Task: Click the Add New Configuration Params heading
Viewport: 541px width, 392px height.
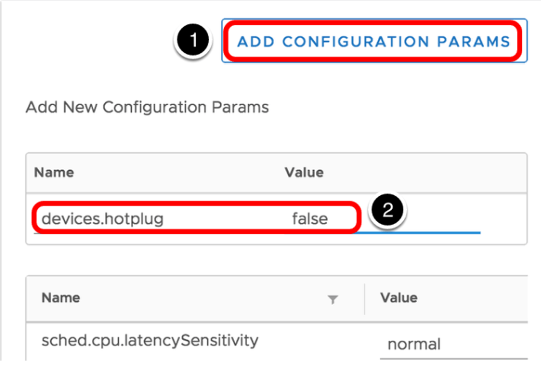Action: click(x=147, y=108)
